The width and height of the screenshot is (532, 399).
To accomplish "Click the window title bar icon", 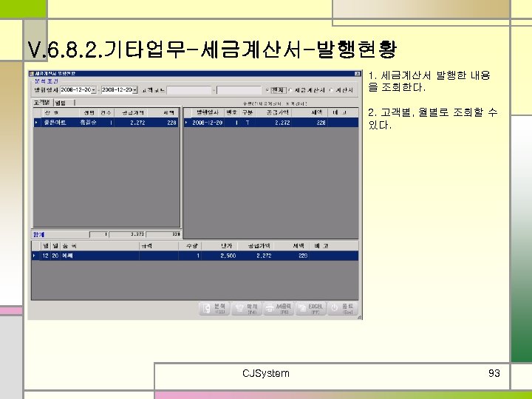I will coord(32,74).
